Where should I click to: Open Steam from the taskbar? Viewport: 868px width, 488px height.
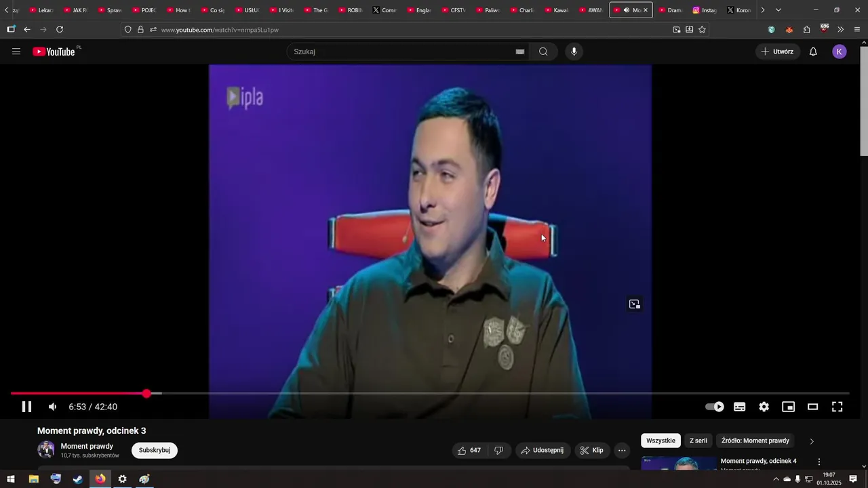tap(78, 479)
